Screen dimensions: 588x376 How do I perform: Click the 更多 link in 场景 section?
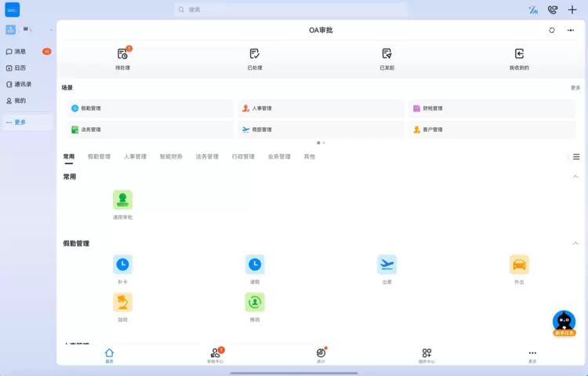575,88
